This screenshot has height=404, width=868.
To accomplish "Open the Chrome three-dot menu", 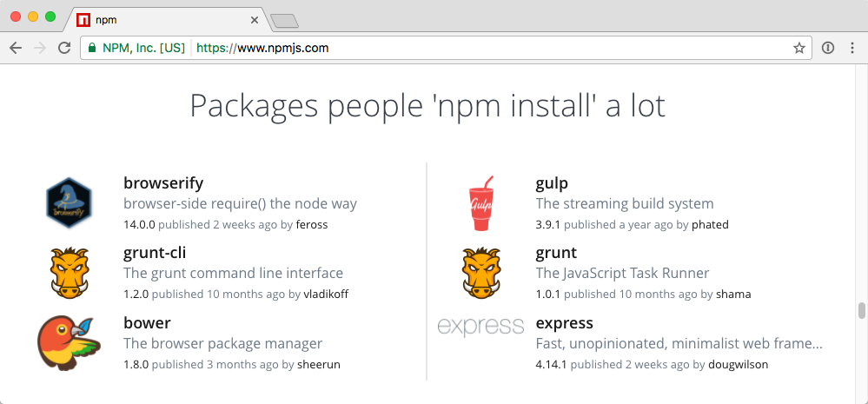I will coord(852,49).
